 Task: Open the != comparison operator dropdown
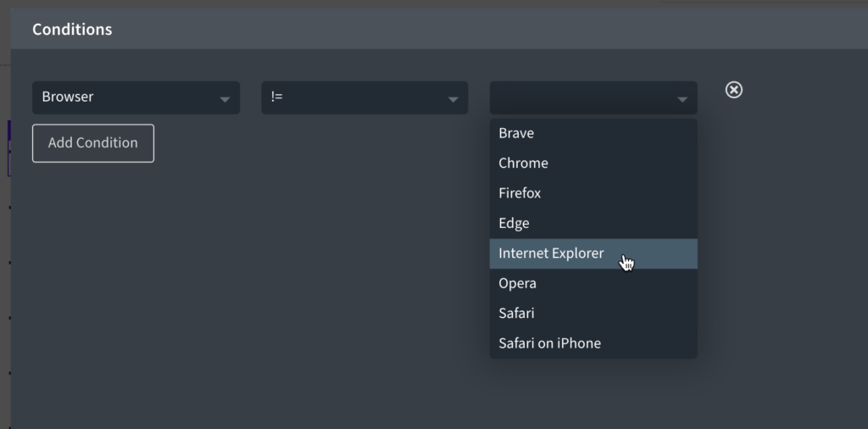coord(364,98)
